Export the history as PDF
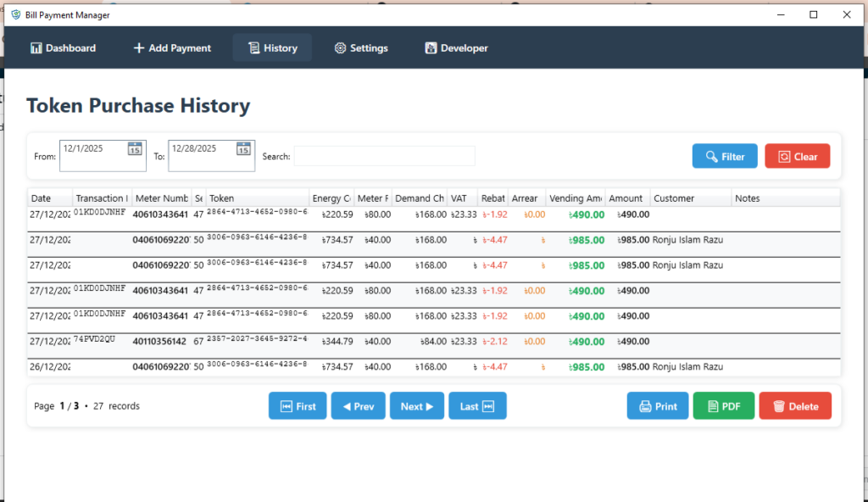 coord(723,406)
